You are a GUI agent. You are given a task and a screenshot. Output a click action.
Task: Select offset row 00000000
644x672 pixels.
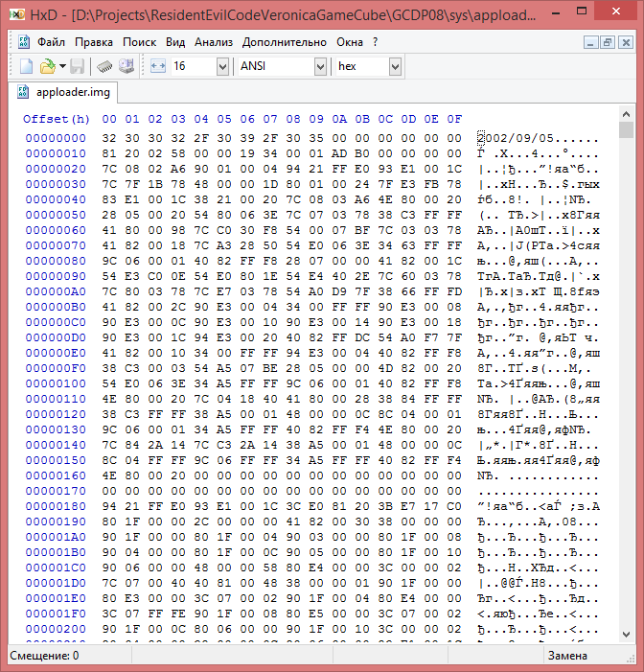point(56,138)
